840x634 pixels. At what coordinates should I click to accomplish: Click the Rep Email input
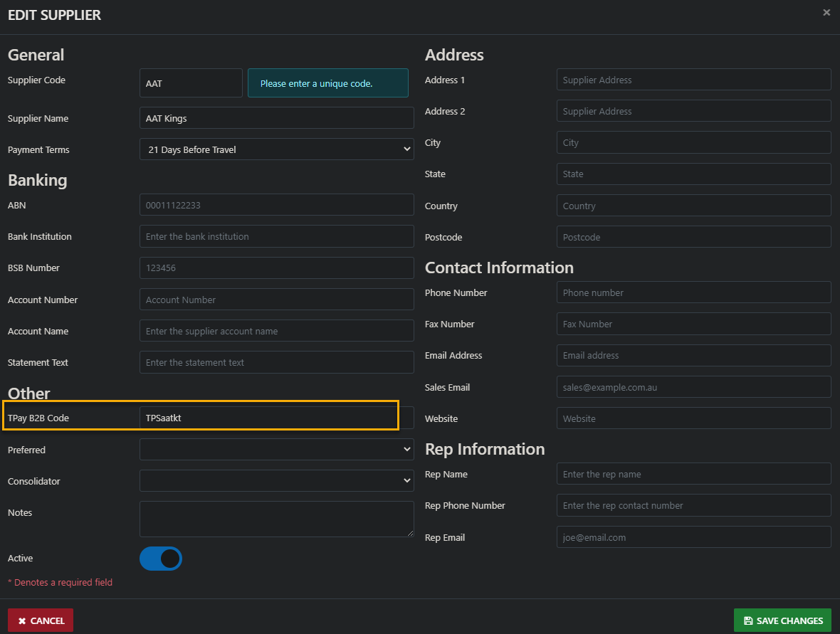[693, 537]
